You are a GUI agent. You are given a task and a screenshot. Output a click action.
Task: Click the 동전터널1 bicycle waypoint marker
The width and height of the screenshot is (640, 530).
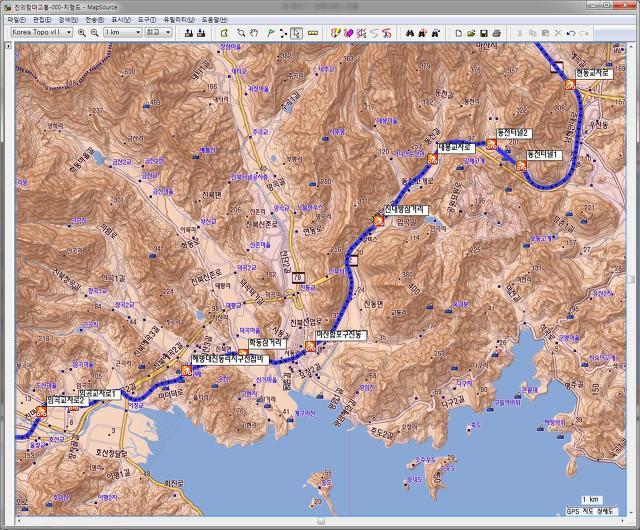coord(521,165)
